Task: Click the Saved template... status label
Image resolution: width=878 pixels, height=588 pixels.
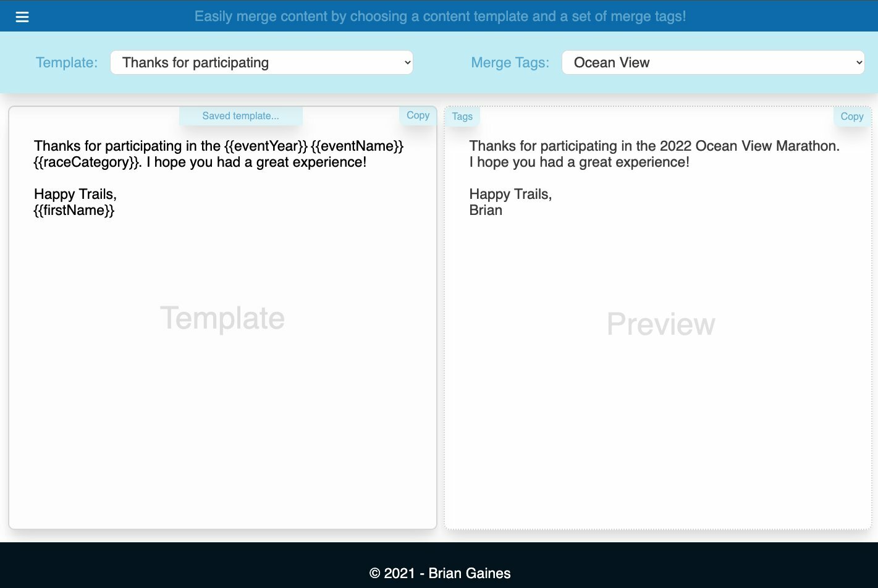Action: [240, 115]
